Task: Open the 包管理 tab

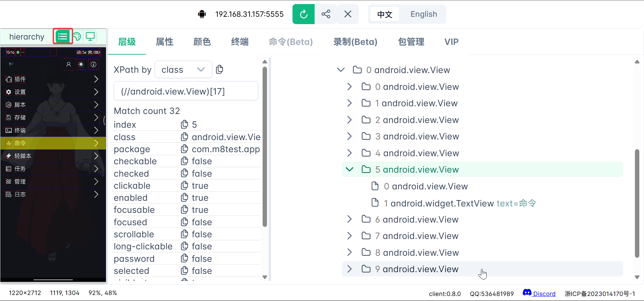Action: click(x=411, y=42)
